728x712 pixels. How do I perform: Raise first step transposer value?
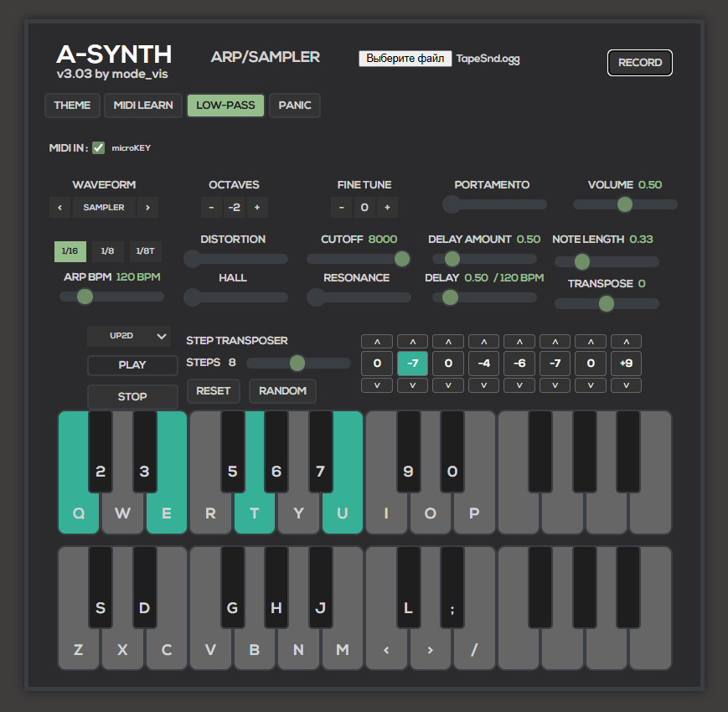click(377, 342)
